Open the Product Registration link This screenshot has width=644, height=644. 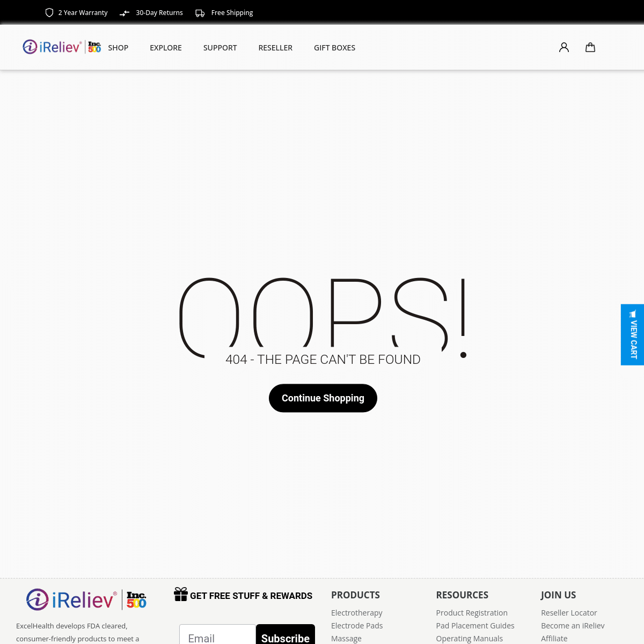472,613
